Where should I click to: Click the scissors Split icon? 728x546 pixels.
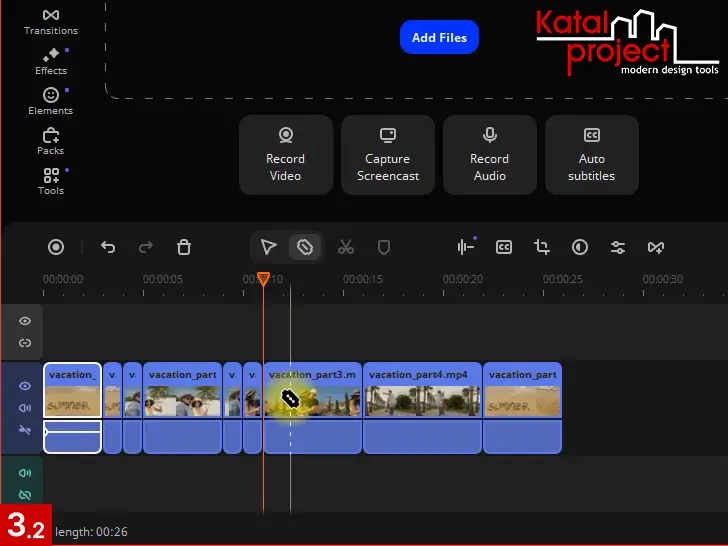pos(346,247)
